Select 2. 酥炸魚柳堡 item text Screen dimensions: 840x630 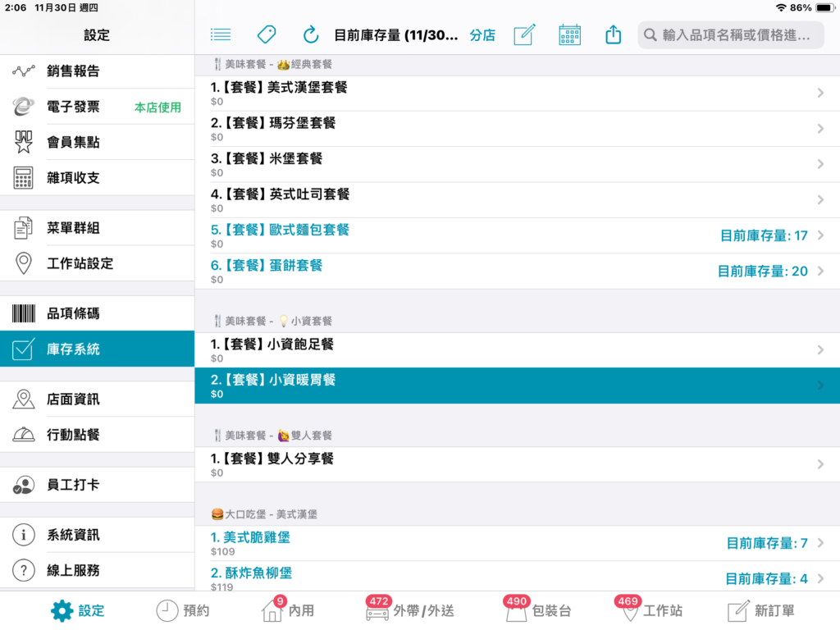point(251,573)
